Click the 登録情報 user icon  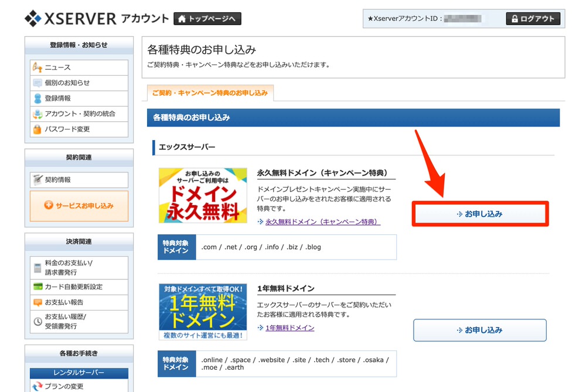click(38, 98)
